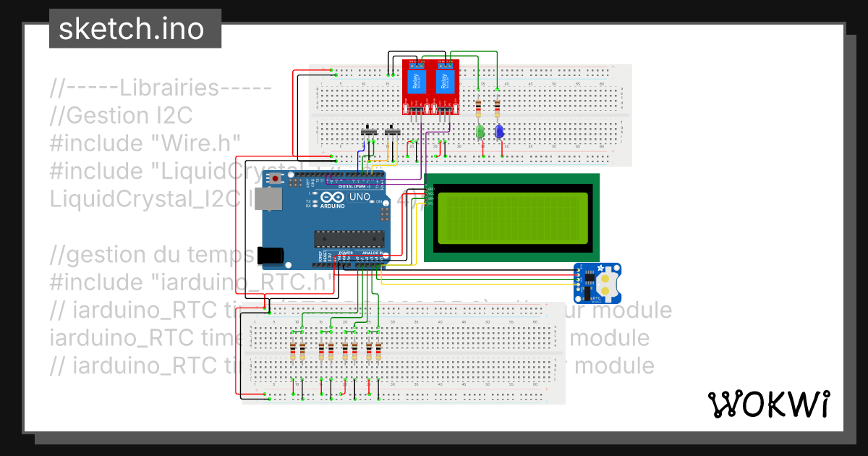Select the green LED
Viewport: 868px width, 456px height.
(480, 132)
